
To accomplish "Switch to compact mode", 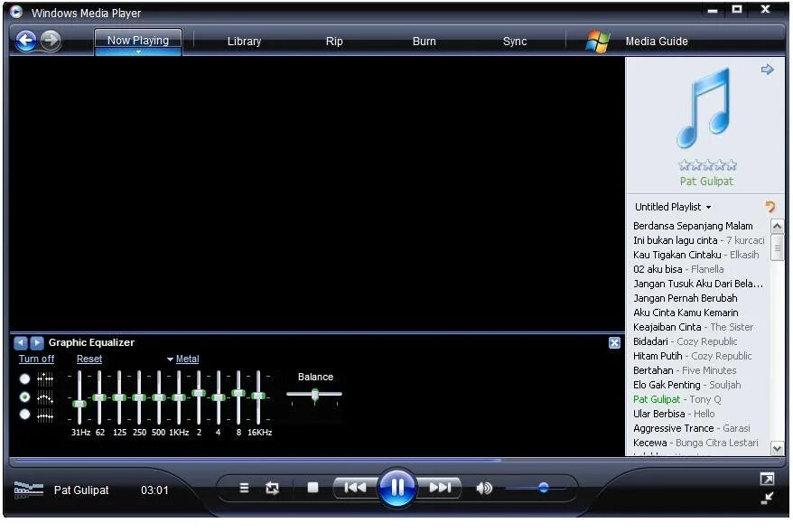I will point(767,498).
